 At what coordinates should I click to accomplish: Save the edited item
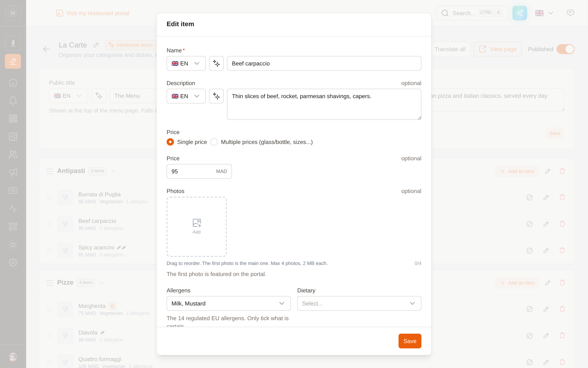coord(410,341)
